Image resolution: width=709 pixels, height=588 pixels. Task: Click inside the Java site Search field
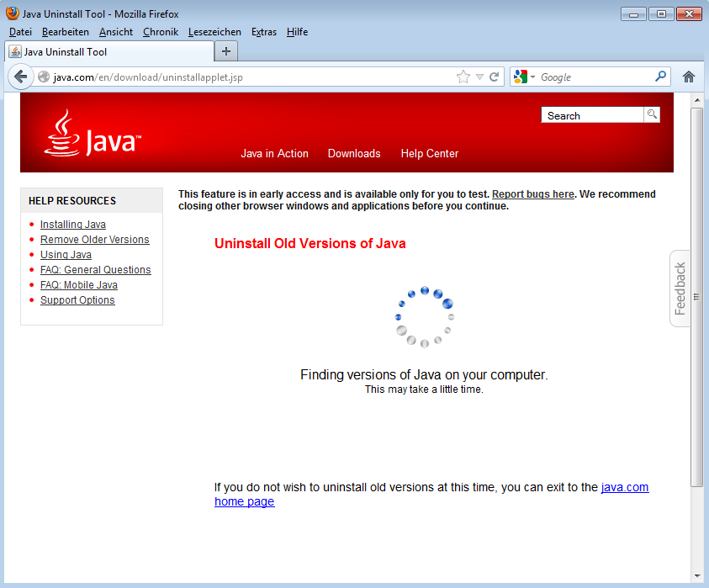point(592,115)
